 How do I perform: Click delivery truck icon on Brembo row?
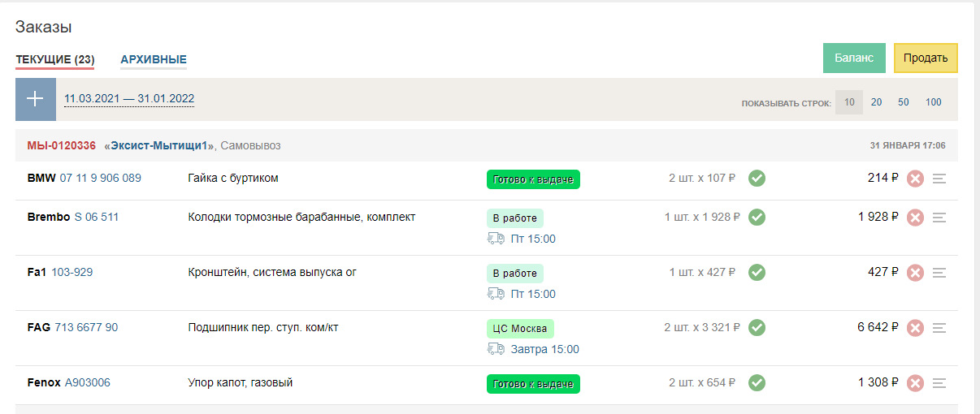coord(496,239)
